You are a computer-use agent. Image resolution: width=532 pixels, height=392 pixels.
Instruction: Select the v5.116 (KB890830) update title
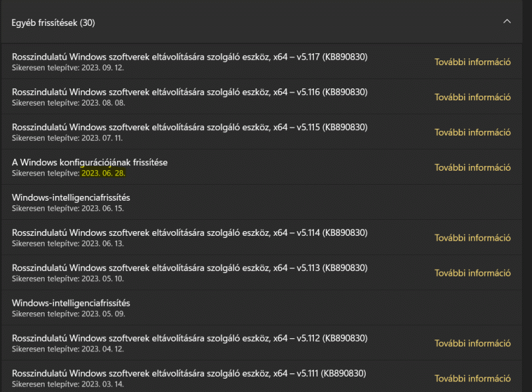click(190, 92)
